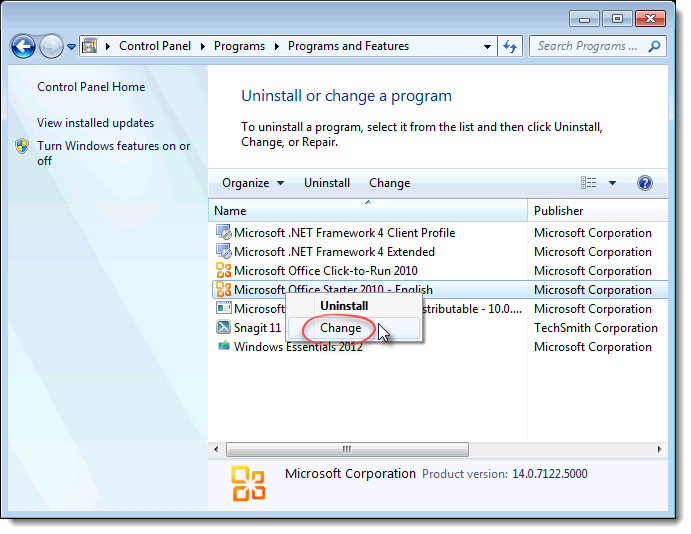Open the address bar history dropdown
691x534 pixels.
pyautogui.click(x=487, y=46)
